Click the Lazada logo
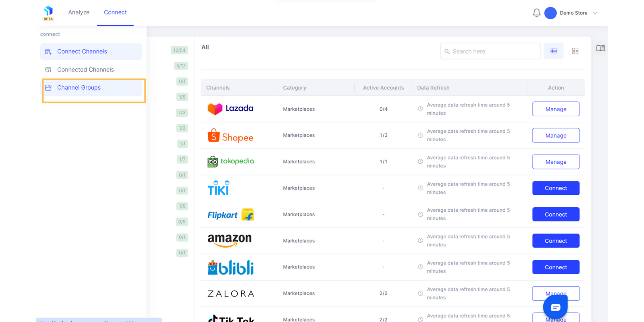This screenshot has width=644, height=322. [230, 109]
